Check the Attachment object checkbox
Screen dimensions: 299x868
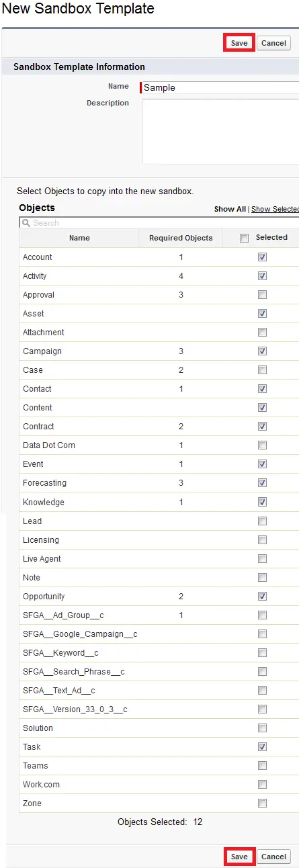tap(262, 333)
